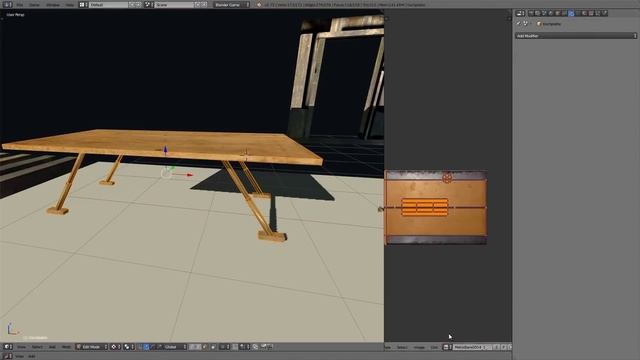Click the object icon beside the breadcrumb name
640x360 pixels.
point(539,24)
